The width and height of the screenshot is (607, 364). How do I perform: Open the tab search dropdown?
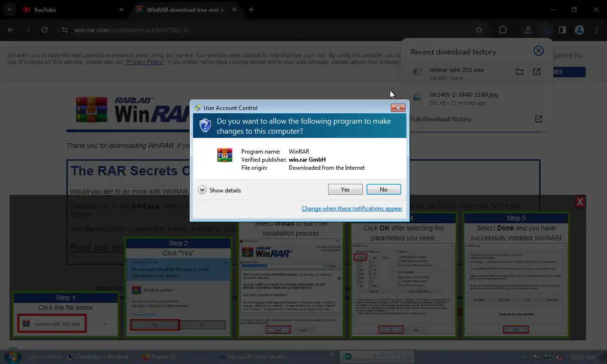click(x=9, y=9)
